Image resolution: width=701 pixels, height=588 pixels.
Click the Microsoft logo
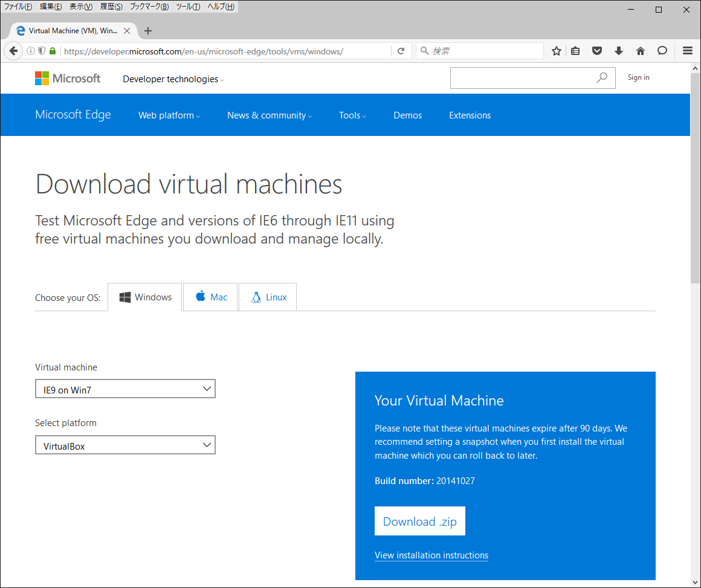(68, 79)
